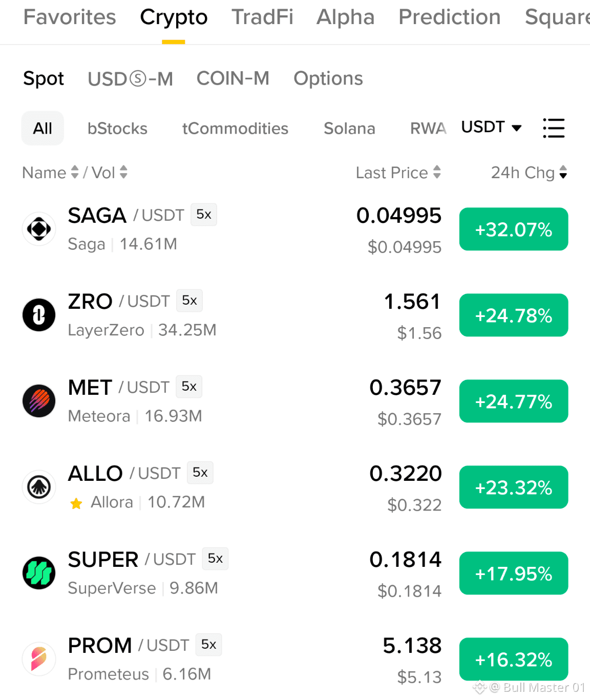The width and height of the screenshot is (590, 700).
Task: Select the bStocks filter
Action: 117,129
